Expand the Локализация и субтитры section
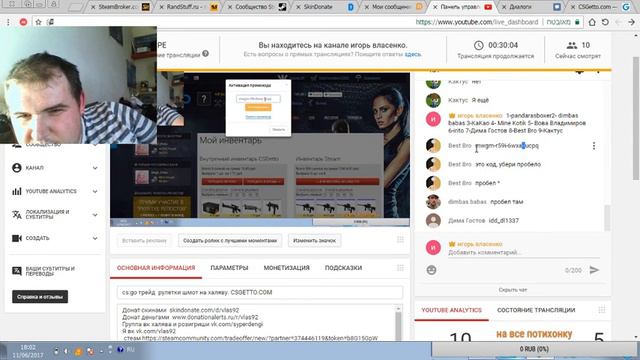The width and height of the screenshot is (640, 360). click(95, 214)
